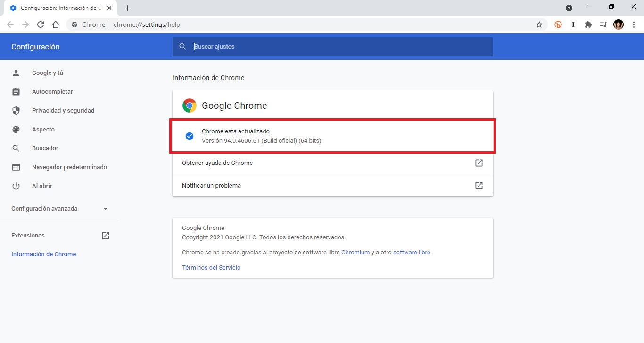Click the external link icon for Obtener ayuda
Viewport: 644px width, 343px height.
(479, 163)
